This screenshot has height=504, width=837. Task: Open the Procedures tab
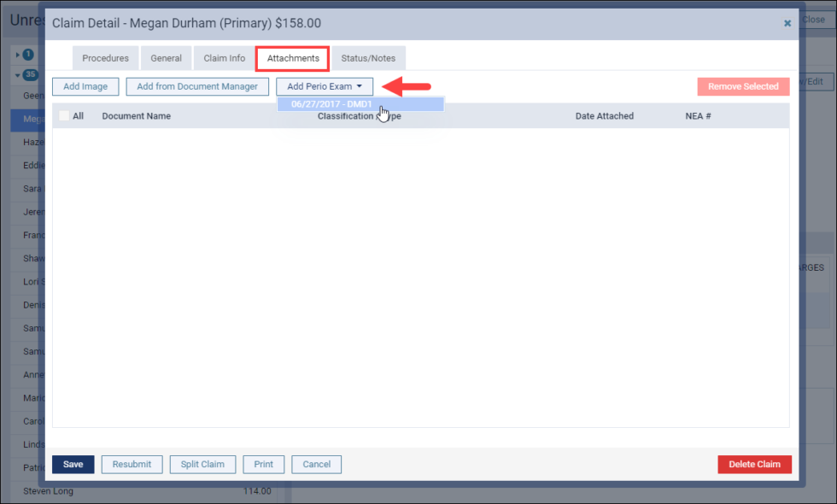(x=105, y=58)
